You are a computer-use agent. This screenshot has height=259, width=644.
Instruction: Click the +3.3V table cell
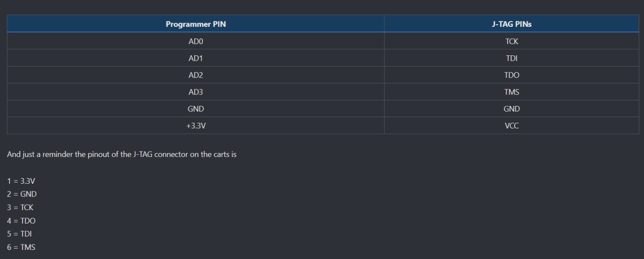(x=195, y=126)
